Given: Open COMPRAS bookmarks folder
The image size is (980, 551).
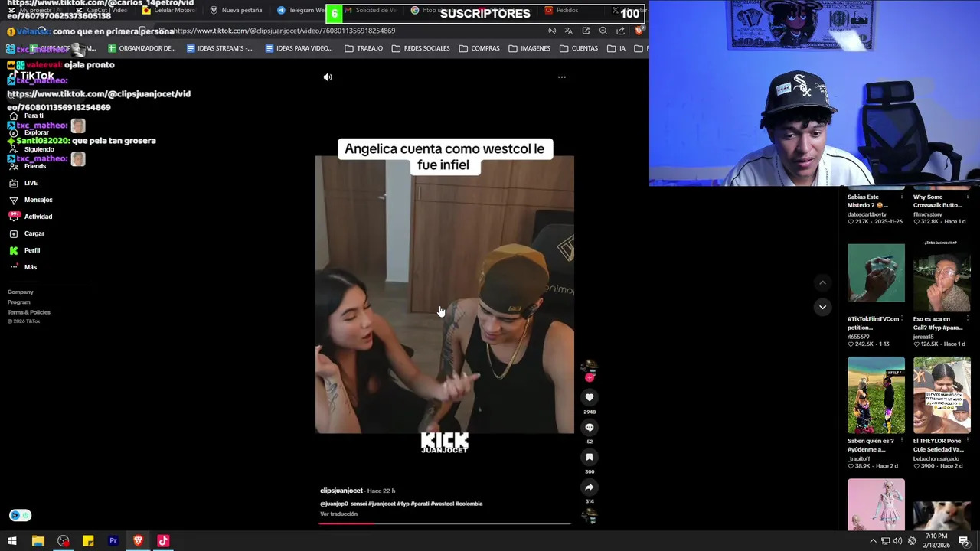Looking at the screenshot, I should [x=479, y=48].
